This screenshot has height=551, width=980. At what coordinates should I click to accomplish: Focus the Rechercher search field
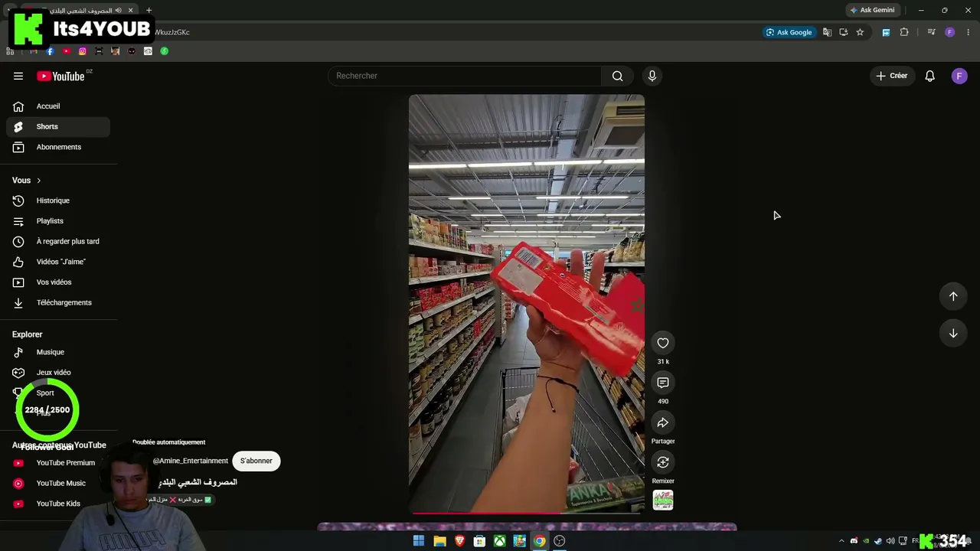point(465,76)
